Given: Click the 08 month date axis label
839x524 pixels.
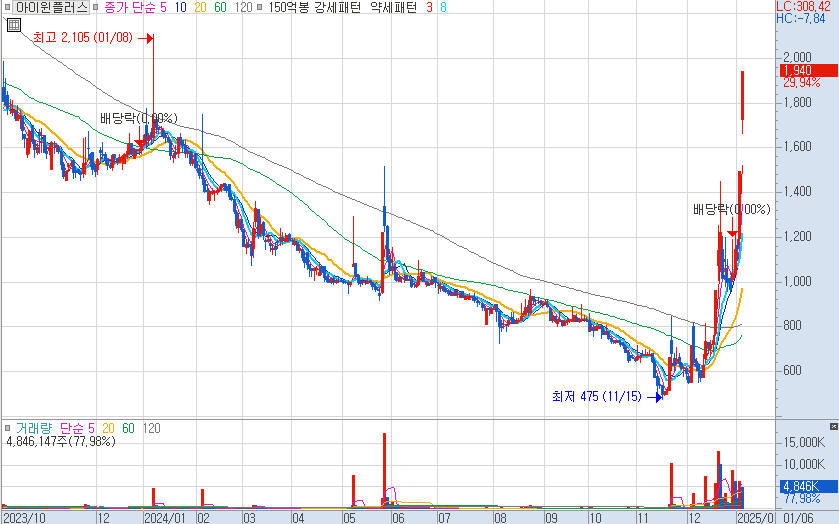Looking at the screenshot, I should 500,518.
